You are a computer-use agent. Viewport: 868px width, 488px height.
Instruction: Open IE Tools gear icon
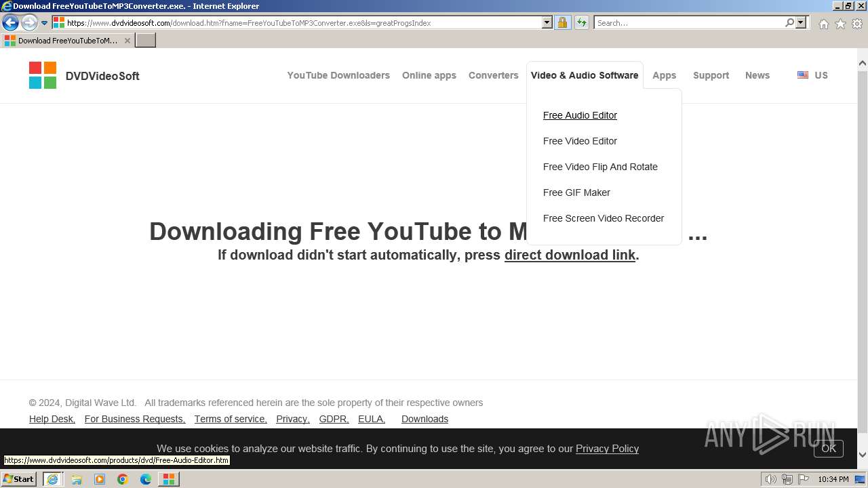857,24
